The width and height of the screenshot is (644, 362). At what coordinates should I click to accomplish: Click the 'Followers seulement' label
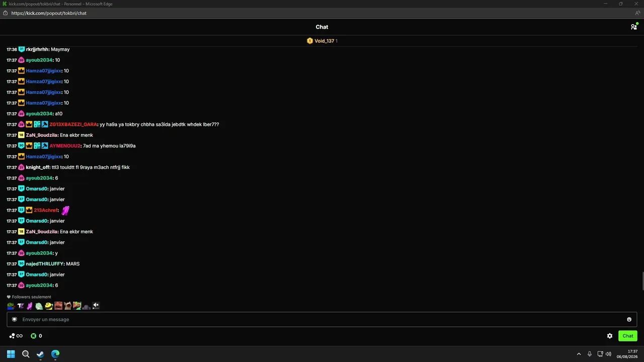pyautogui.click(x=31, y=297)
